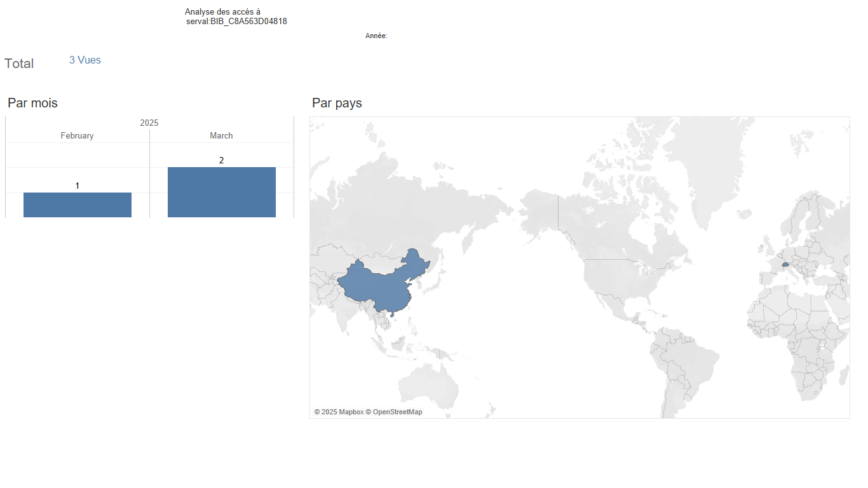Click the 'Année:' filter label

tap(376, 36)
